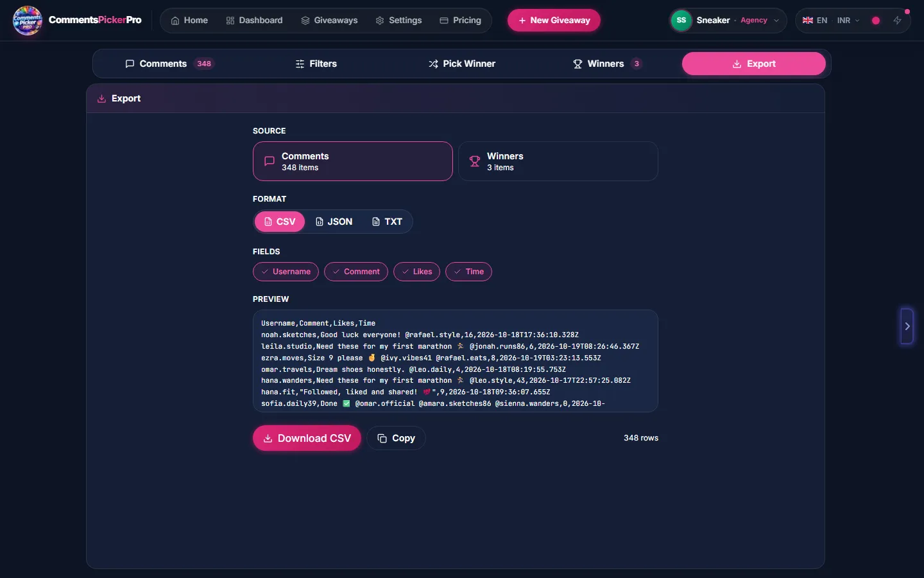Switch to the Winners tab
Screen dimensions: 924x578
607,64
